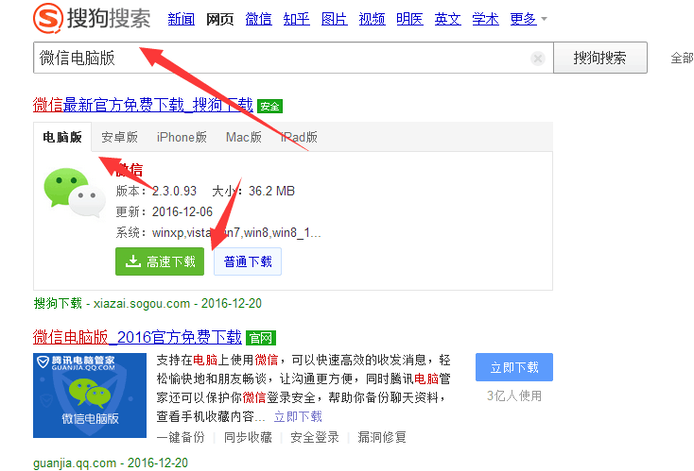Switch to the 安卓版 tab
Screen dimensions: 694x471
[x=119, y=138]
